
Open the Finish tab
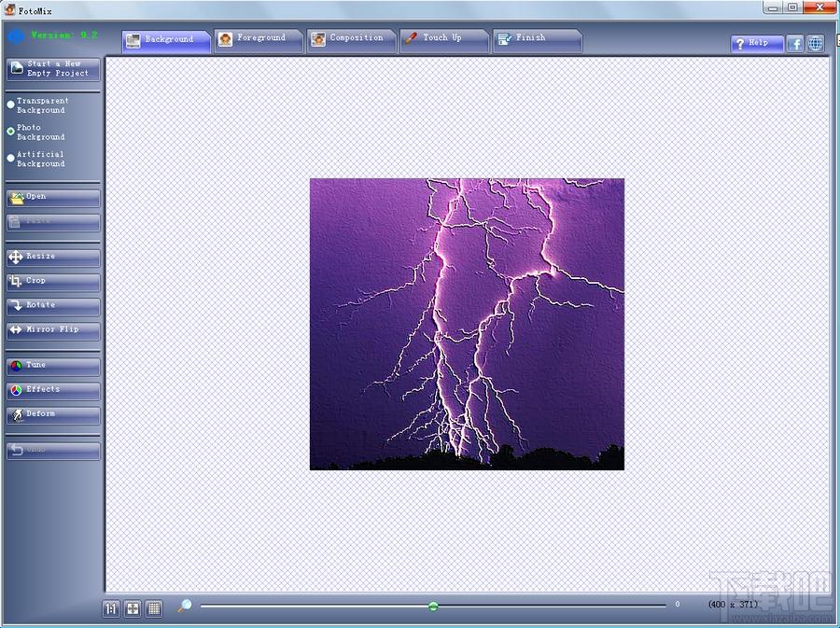pos(537,39)
